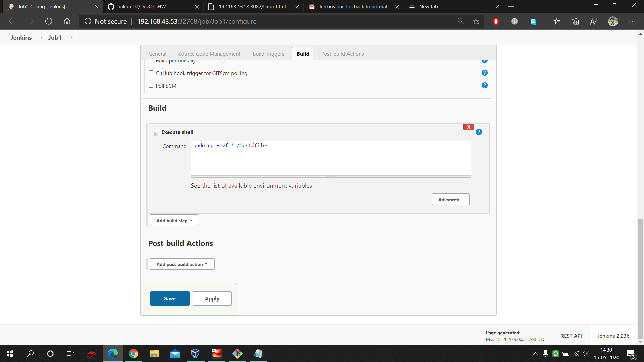The height and width of the screenshot is (362, 644).
Task: Click the browser home icon
Action: click(x=67, y=21)
